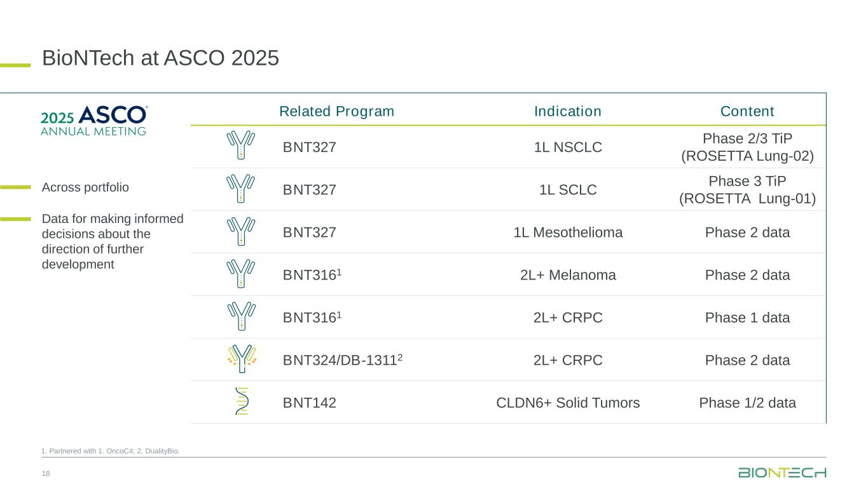Select the antibody icon beside 1L Mesothelioma row
The width and height of the screenshot is (868, 488).
tap(240, 231)
